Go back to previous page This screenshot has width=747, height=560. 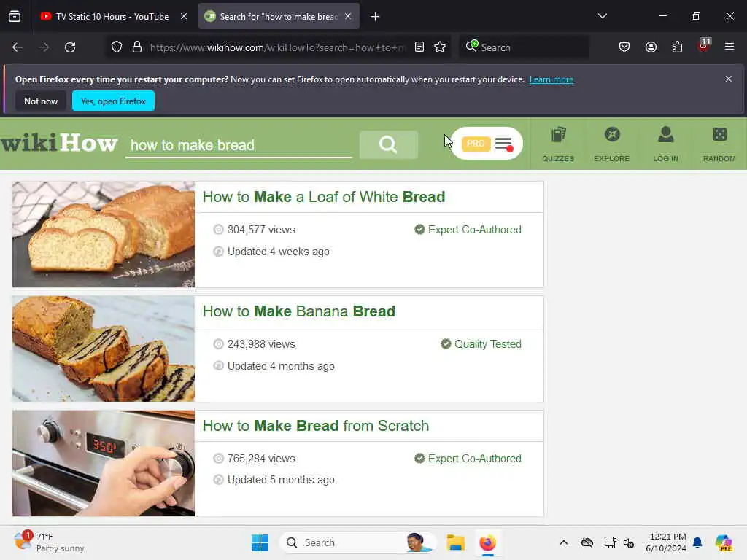(18, 47)
